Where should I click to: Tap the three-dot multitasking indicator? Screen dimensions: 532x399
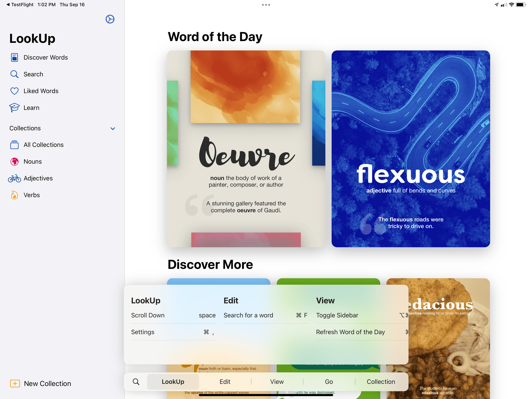pyautogui.click(x=266, y=5)
